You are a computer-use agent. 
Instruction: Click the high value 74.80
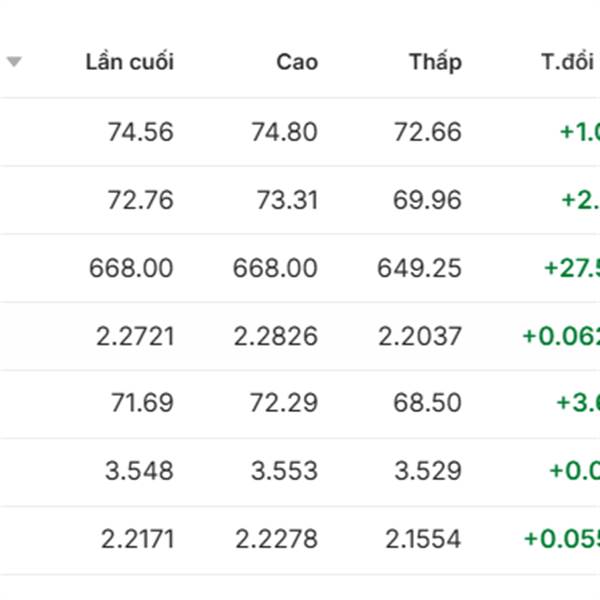pyautogui.click(x=284, y=132)
